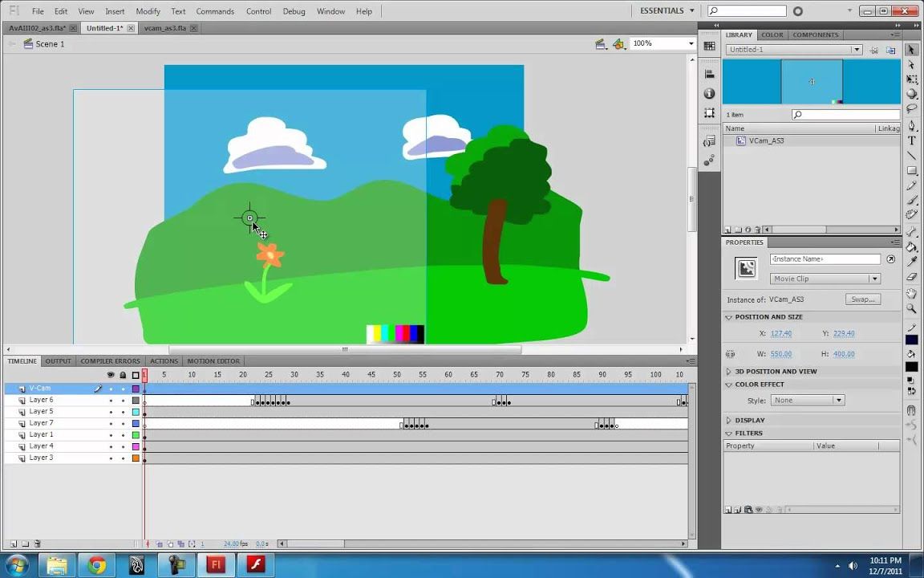The height and width of the screenshot is (578, 924).
Task: Toggle lock width and height link
Action: [730, 354]
